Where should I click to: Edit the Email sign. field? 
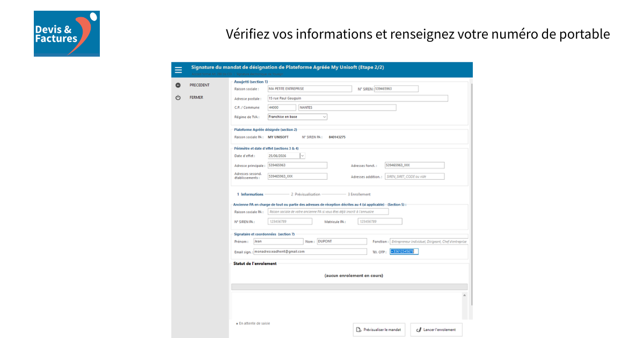point(310,252)
